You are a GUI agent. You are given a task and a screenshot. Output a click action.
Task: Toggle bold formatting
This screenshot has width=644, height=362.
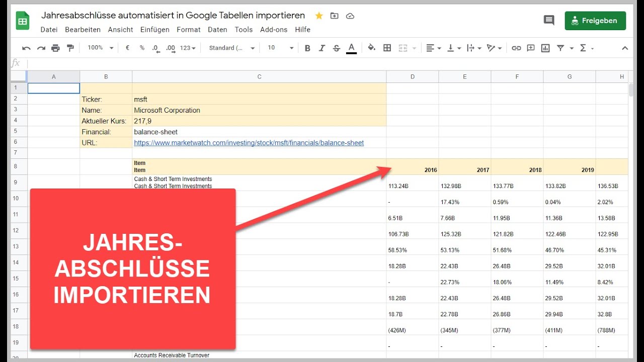(307, 48)
